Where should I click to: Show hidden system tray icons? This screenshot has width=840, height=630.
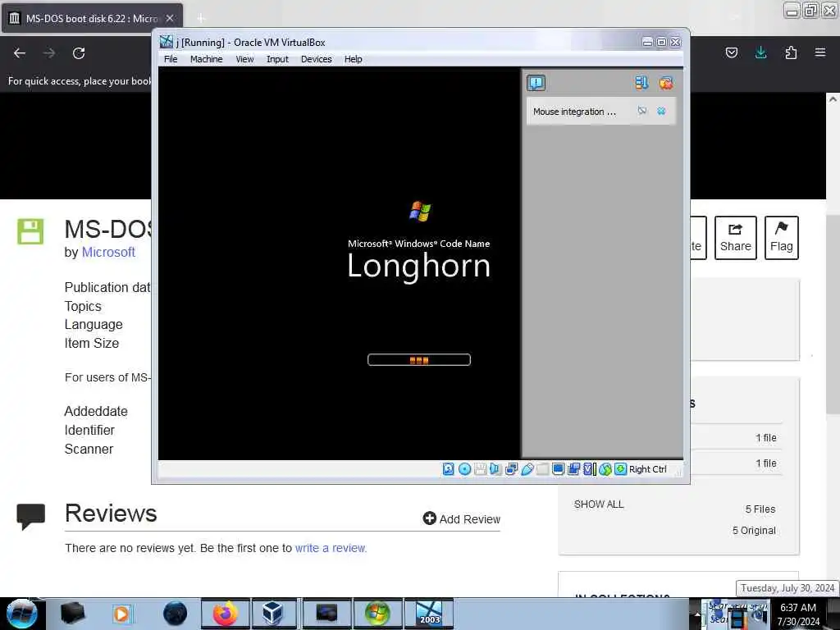[x=697, y=614]
